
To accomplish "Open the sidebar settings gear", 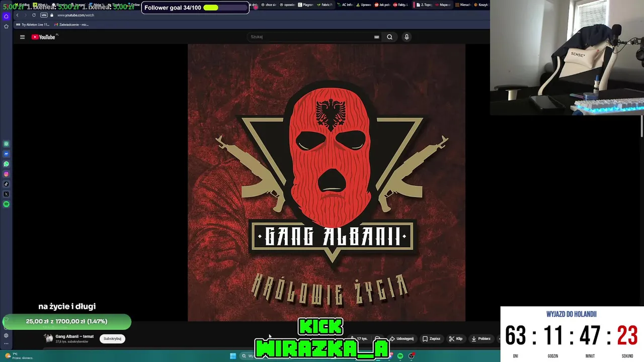I will 6,335.
